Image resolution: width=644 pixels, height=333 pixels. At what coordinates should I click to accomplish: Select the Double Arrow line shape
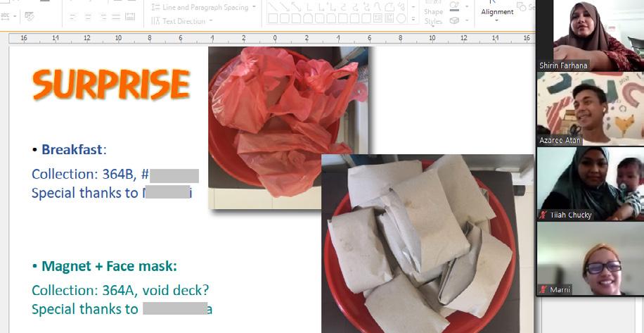pyautogui.click(x=296, y=6)
